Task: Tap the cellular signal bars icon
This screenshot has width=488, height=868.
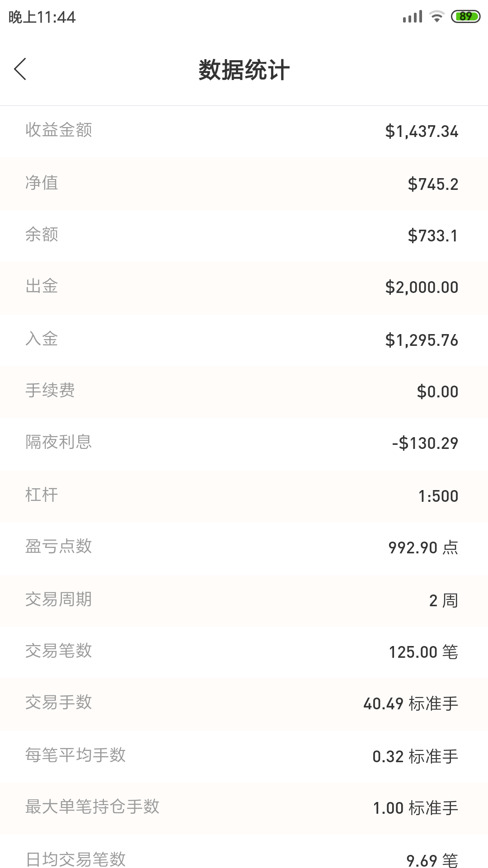Action: pos(413,17)
